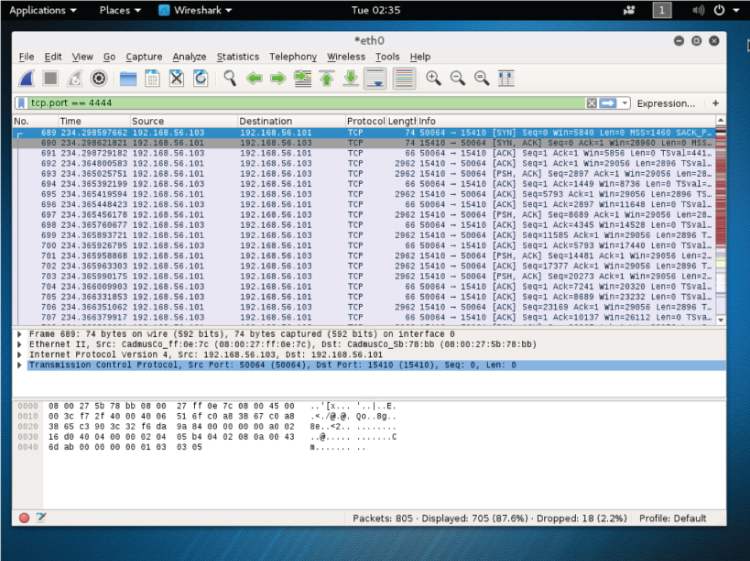Open the Wireshark app menu
Screen dimensions: 750x561
coord(195,10)
